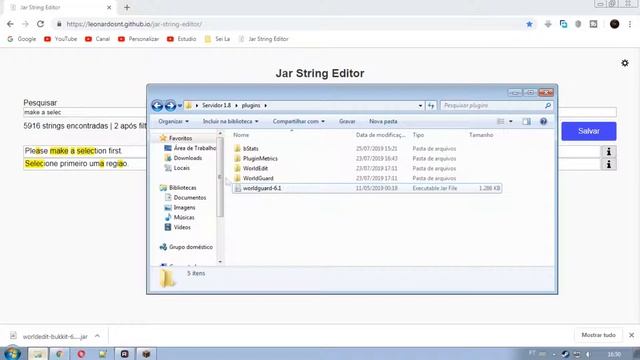Select the bStats folder
Screen dimensions: 640x360
[x=250, y=149]
